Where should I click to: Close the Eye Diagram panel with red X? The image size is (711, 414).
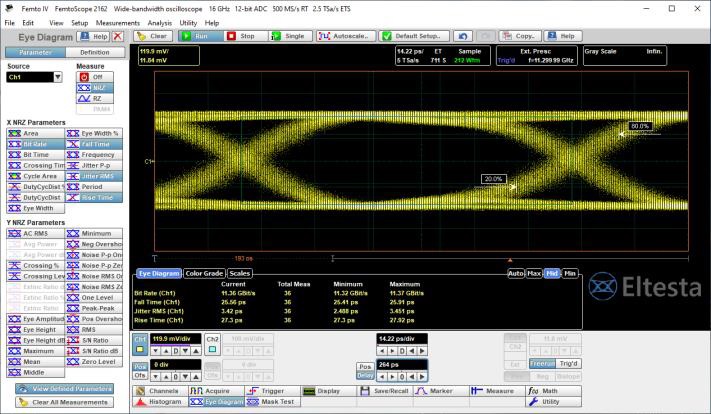(x=117, y=36)
